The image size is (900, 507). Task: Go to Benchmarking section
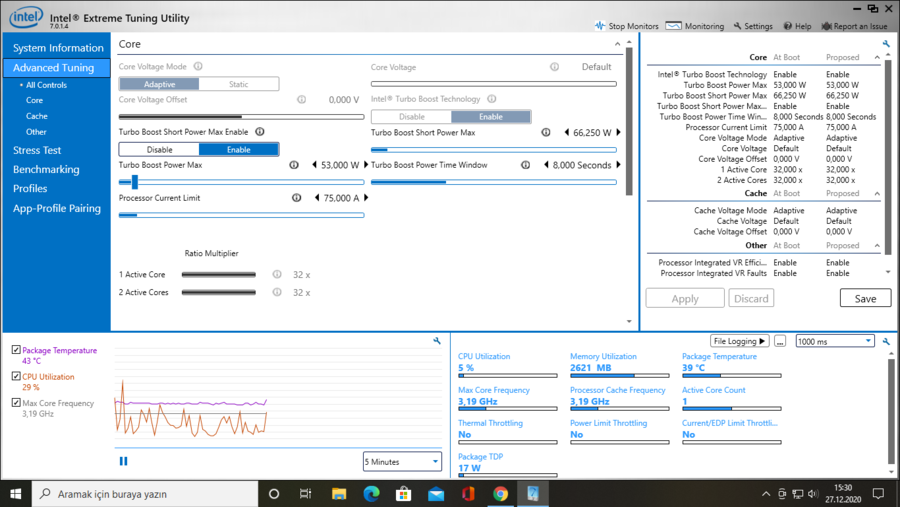pyautogui.click(x=46, y=169)
